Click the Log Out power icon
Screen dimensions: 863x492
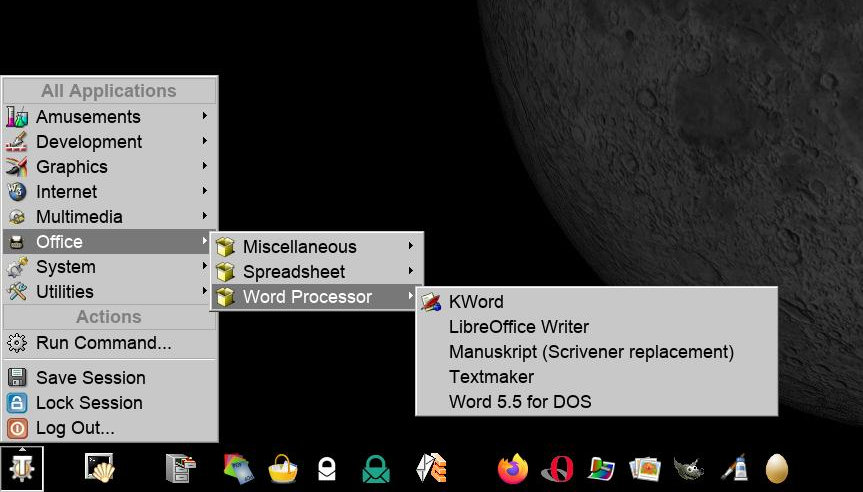(17, 428)
